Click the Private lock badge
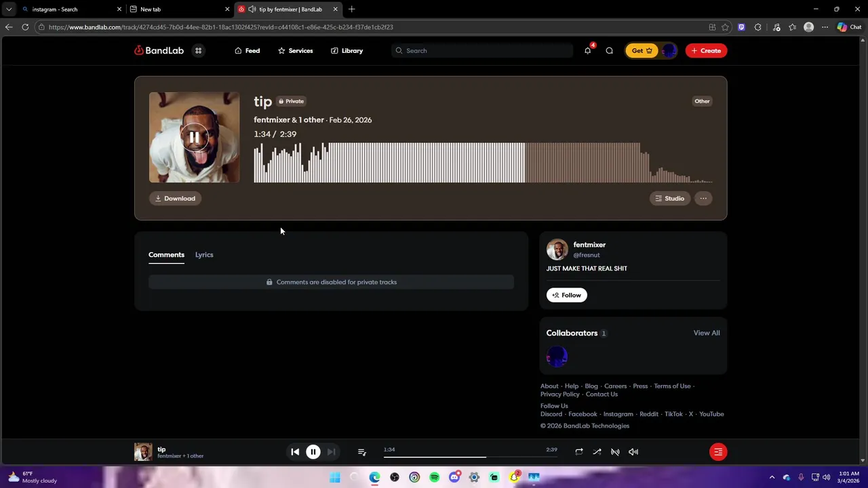The image size is (868, 488). [291, 102]
